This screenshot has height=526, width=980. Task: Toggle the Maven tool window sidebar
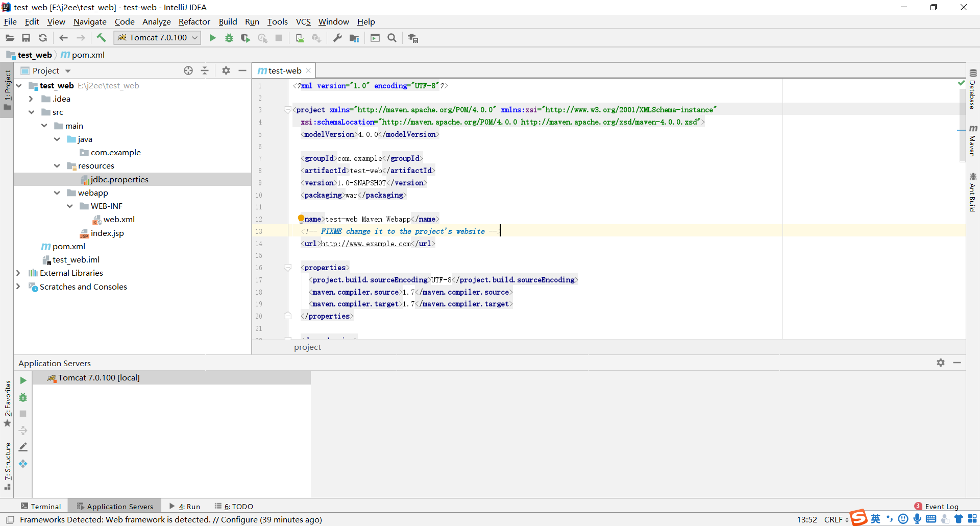point(973,141)
